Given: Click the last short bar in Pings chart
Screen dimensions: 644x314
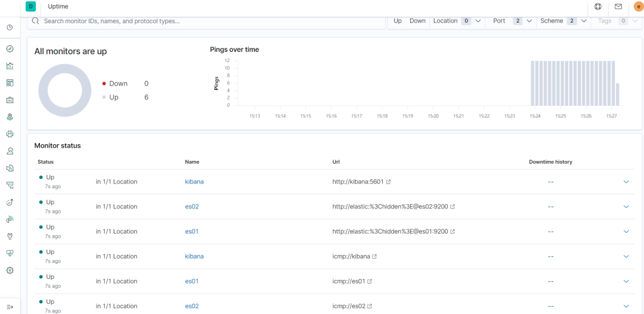Looking at the screenshot, I should 617,94.
